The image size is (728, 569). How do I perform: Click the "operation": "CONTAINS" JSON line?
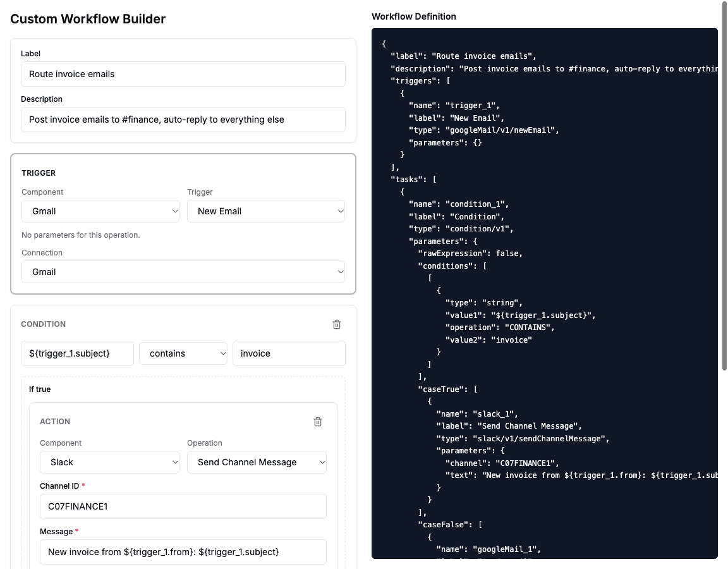point(500,327)
